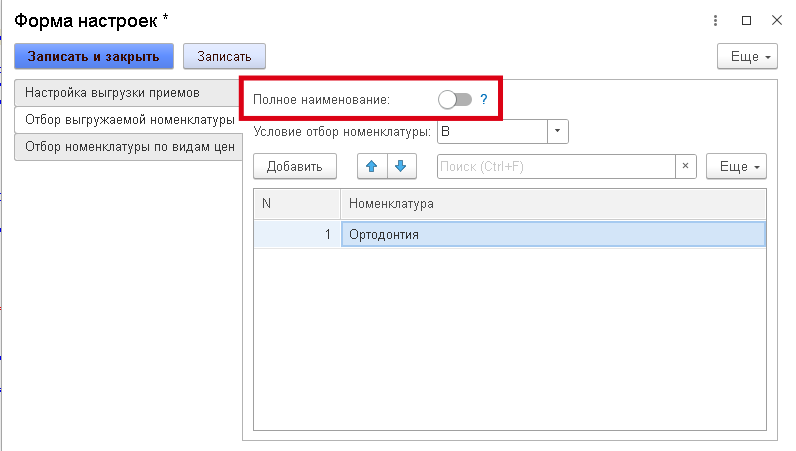796x451 pixels.
Task: Click the 'Номенклатура' column header
Action: pyautogui.click(x=552, y=204)
